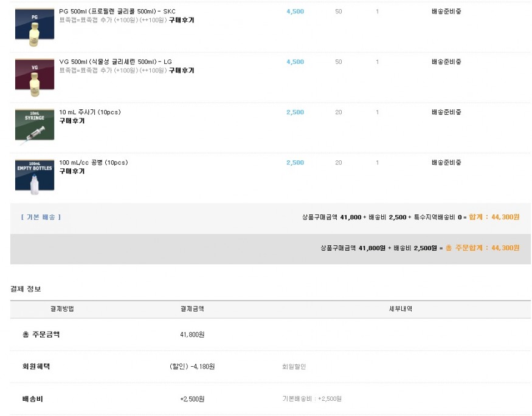Click the 10mL syringe product image
The image size is (532, 416).
35,128
